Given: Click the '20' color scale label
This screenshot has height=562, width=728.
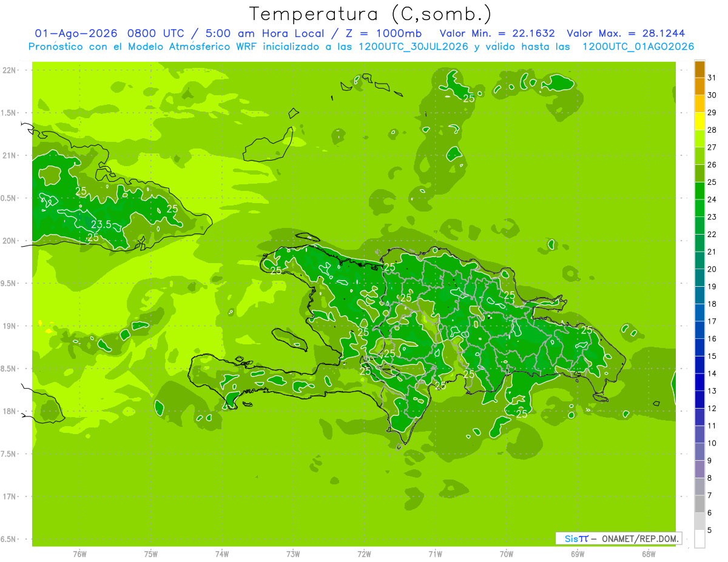Looking at the screenshot, I should point(712,269).
